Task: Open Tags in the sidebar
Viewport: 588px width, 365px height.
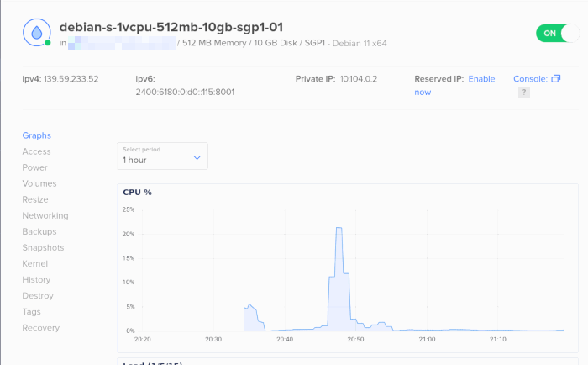Action: 32,312
